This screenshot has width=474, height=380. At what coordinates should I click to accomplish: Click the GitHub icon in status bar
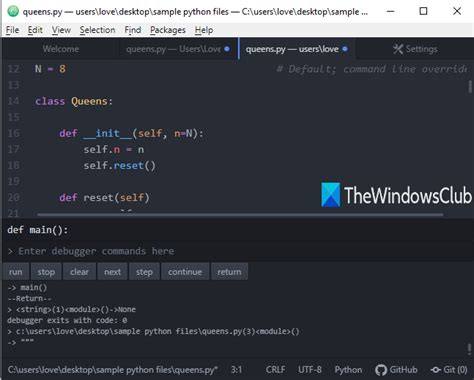[x=381, y=370]
